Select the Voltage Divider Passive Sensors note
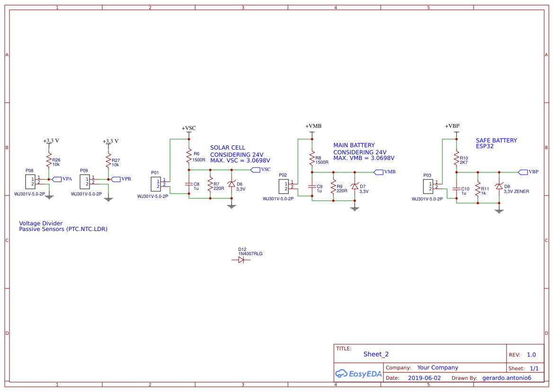Image resolution: width=554 pixels, height=392 pixels. 63,226
